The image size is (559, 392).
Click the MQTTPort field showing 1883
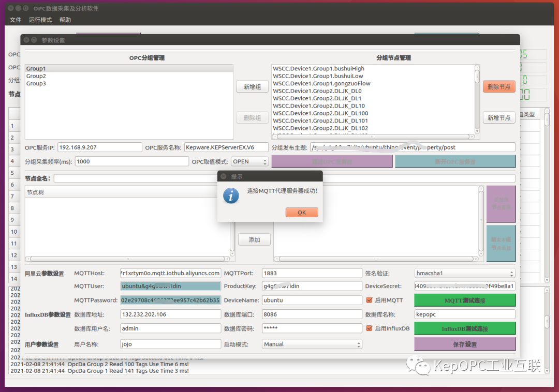coord(312,273)
